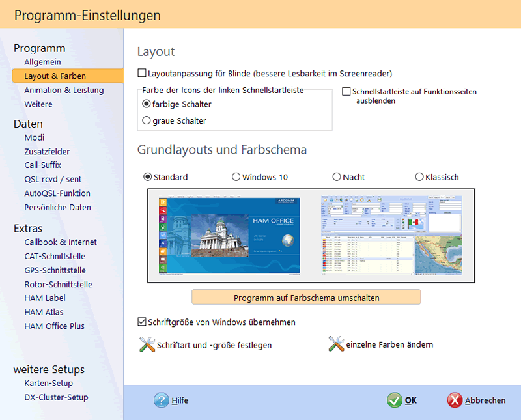Pick the Klassisch layout radio button
This screenshot has width=521, height=420.
point(419,177)
